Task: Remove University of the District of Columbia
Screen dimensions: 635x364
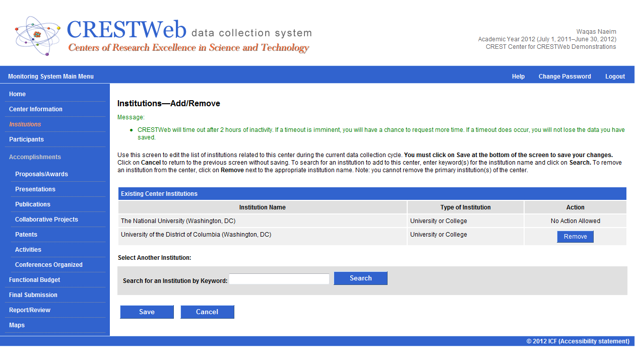Action: pyautogui.click(x=575, y=237)
